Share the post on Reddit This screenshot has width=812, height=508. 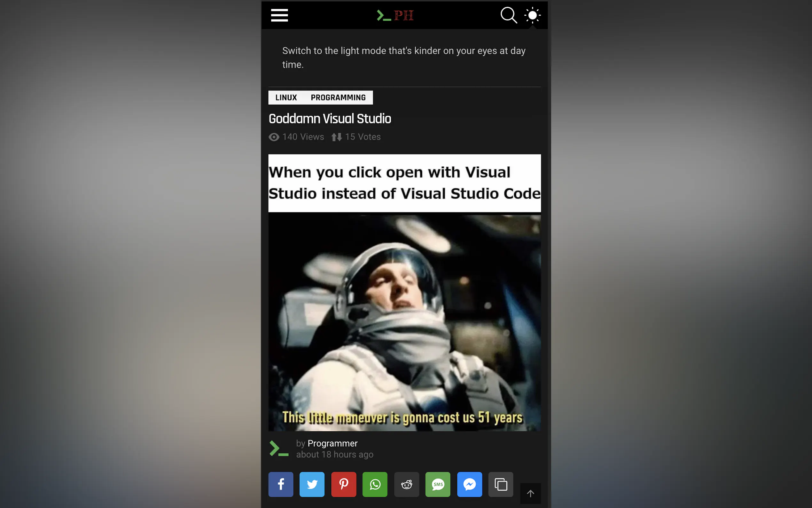[x=407, y=484]
